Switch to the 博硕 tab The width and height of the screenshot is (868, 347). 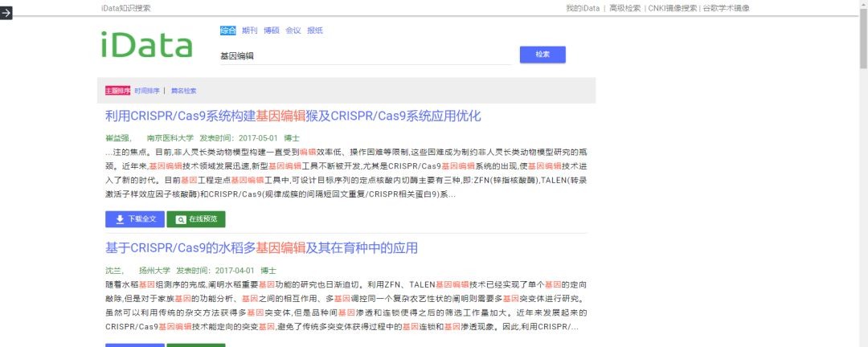coord(272,31)
